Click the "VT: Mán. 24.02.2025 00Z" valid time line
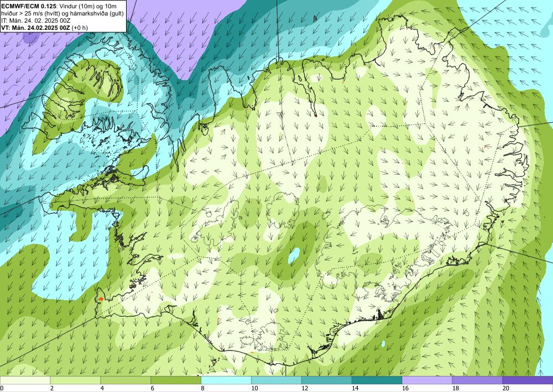The image size is (553, 392). point(36,28)
